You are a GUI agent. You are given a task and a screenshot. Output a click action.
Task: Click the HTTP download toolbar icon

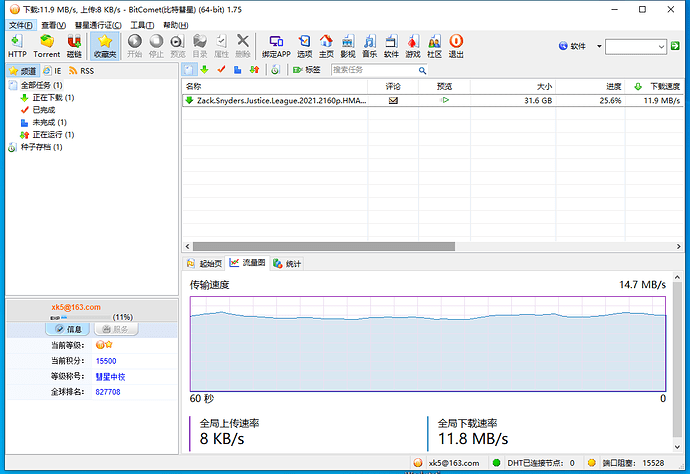tap(17, 46)
